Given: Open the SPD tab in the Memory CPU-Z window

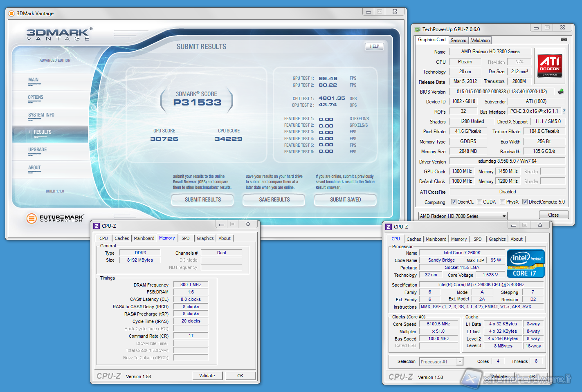Looking at the screenshot, I should [x=185, y=238].
